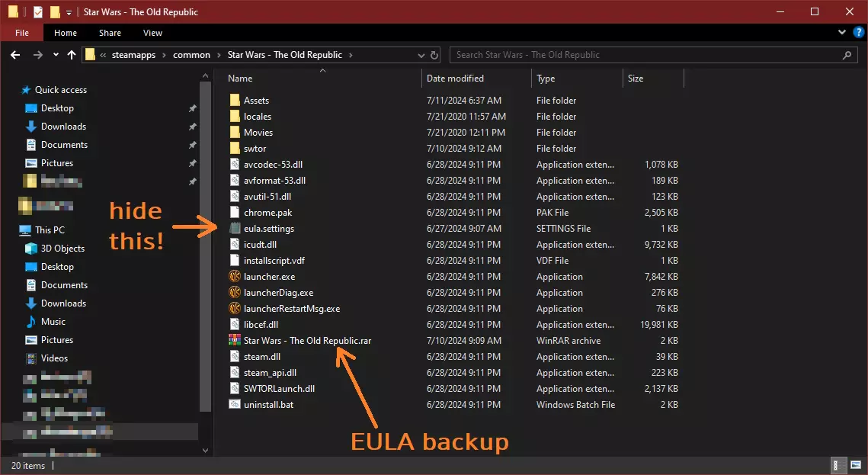This screenshot has width=868, height=475.
Task: Click installscript.vdf file name
Action: (x=274, y=261)
